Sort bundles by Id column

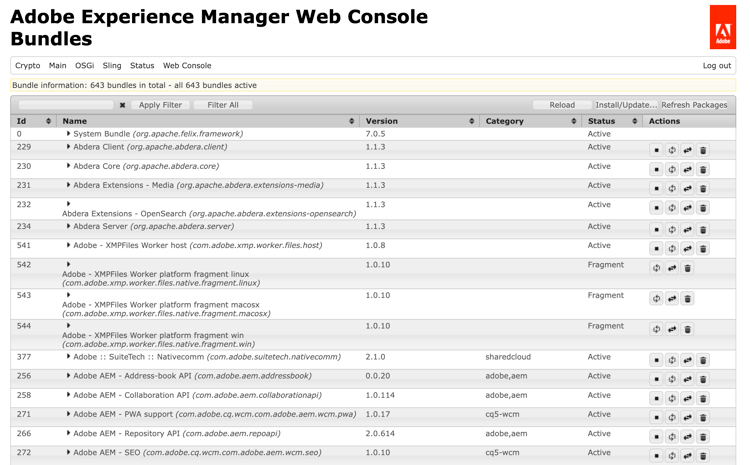pos(33,121)
